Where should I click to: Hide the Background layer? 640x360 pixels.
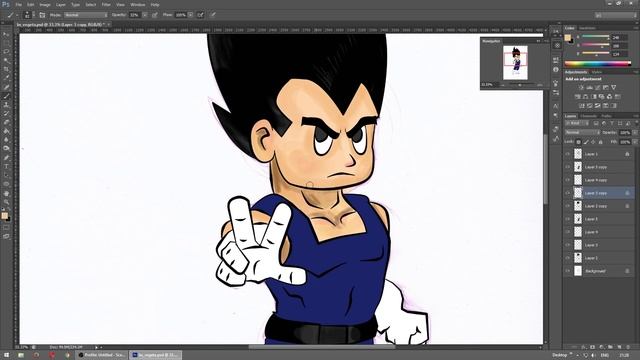[567, 271]
